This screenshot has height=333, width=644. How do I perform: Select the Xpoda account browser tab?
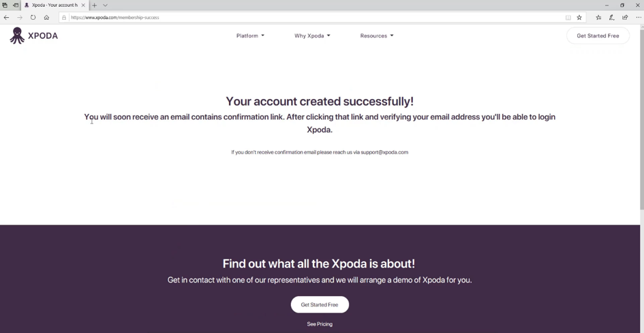tap(55, 5)
